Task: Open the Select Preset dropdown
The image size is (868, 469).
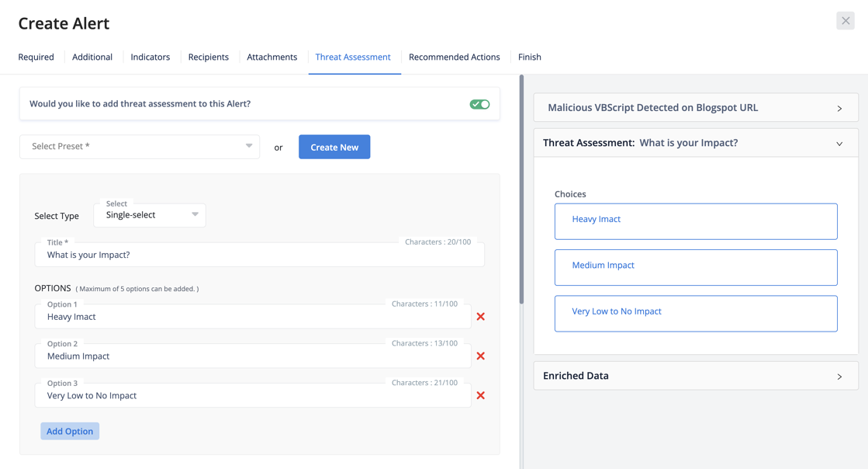Action: click(140, 147)
